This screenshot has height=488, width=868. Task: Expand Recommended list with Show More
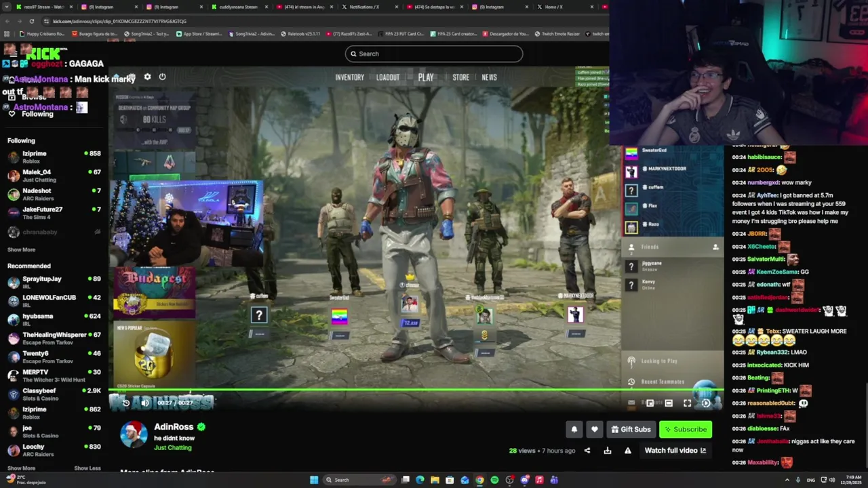(21, 468)
